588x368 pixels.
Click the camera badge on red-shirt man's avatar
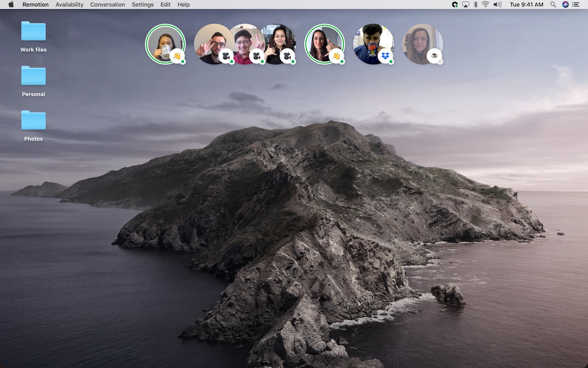[x=256, y=56]
